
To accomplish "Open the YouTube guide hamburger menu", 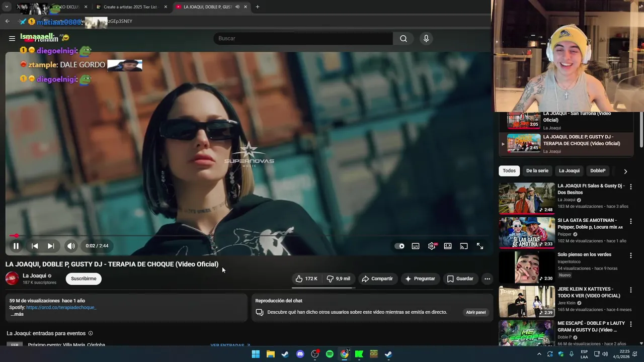I will click(x=12, y=39).
